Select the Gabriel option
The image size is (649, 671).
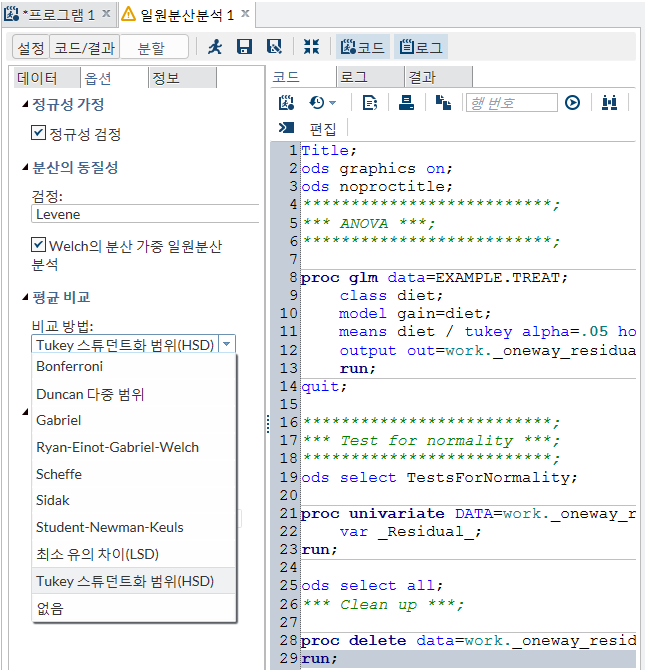[133, 420]
